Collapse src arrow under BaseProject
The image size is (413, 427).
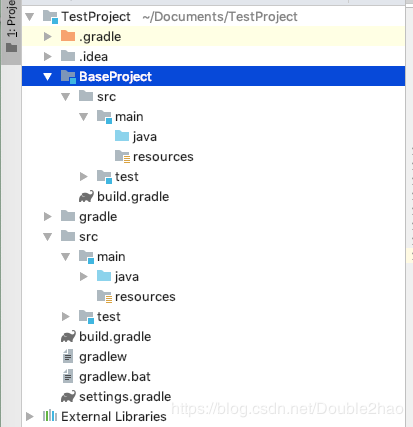pyautogui.click(x=66, y=97)
